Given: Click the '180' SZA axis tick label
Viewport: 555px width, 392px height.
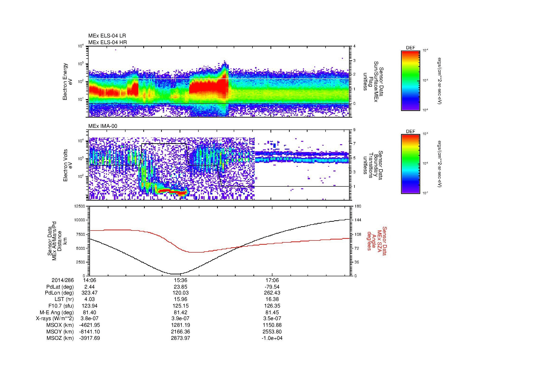Looking at the screenshot, I should pyautogui.click(x=358, y=206).
